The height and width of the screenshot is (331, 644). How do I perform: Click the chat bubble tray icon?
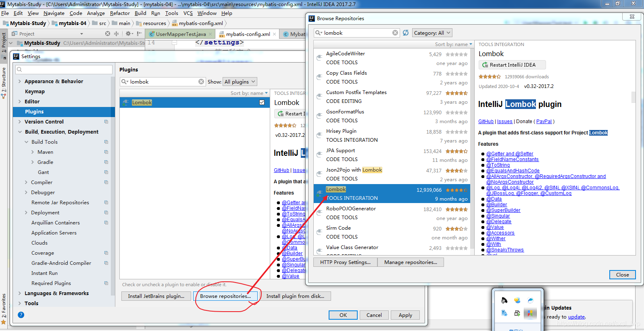[x=517, y=300]
